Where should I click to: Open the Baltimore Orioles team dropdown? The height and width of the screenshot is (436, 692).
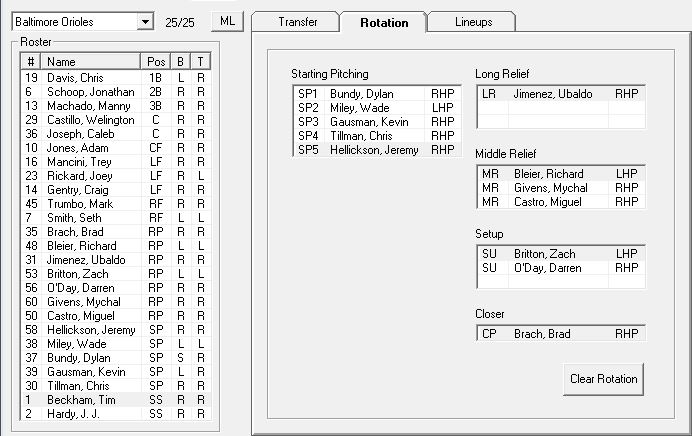pos(145,21)
